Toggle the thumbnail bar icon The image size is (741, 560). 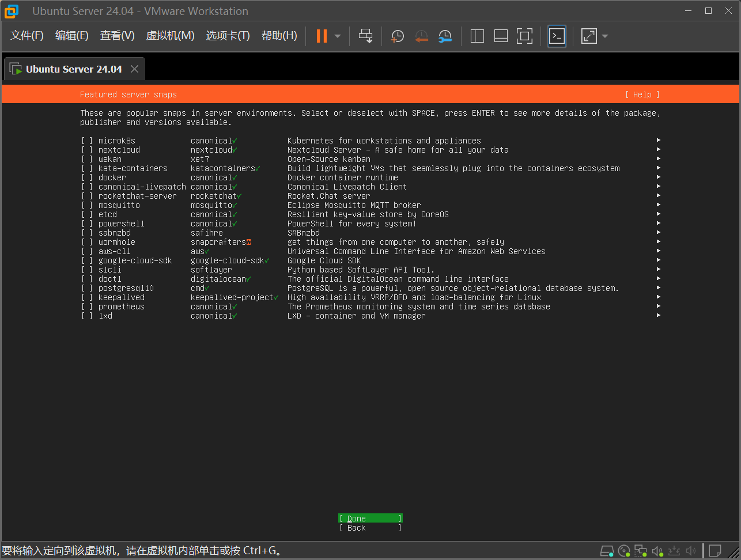pyautogui.click(x=501, y=36)
